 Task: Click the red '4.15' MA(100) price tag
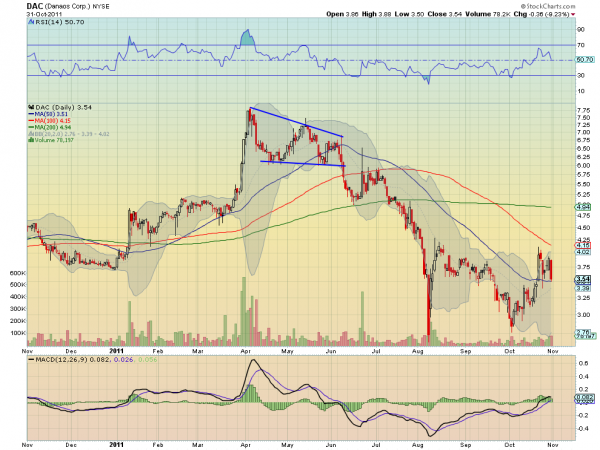pyautogui.click(x=583, y=245)
